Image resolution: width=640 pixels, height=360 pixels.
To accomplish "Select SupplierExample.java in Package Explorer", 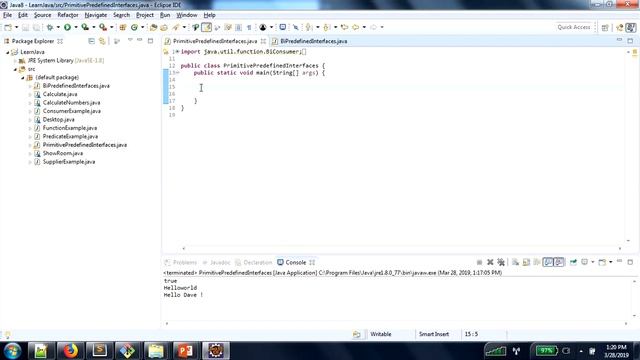I will (69, 162).
